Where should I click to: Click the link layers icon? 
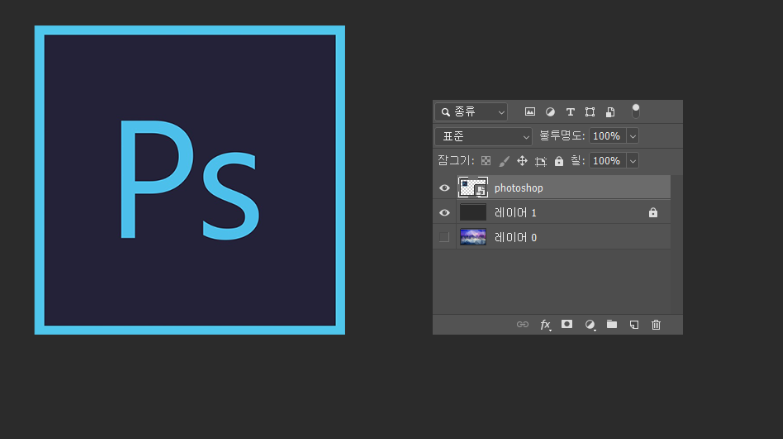tap(522, 325)
